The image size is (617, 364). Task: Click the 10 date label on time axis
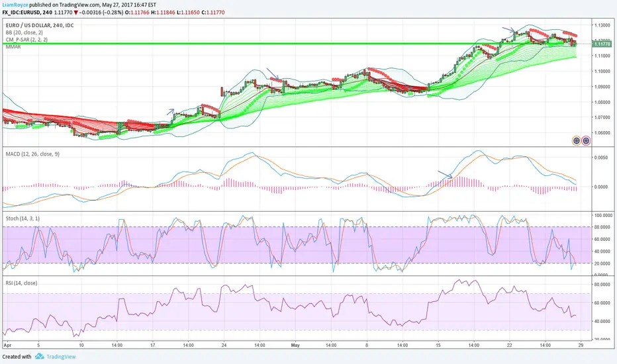click(x=81, y=345)
